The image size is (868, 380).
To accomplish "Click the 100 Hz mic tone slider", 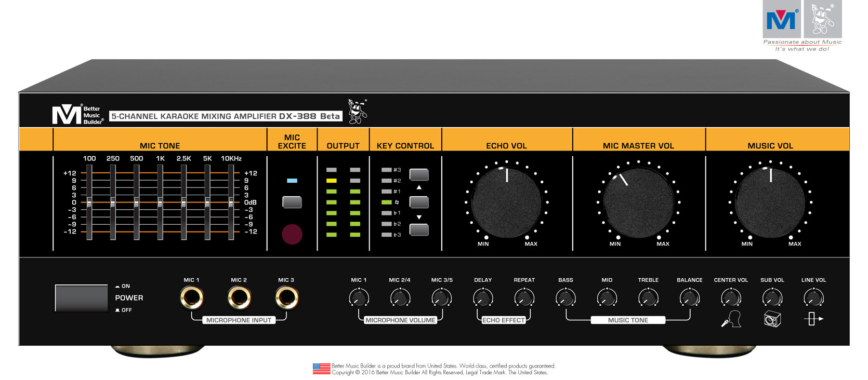I will pos(89,202).
